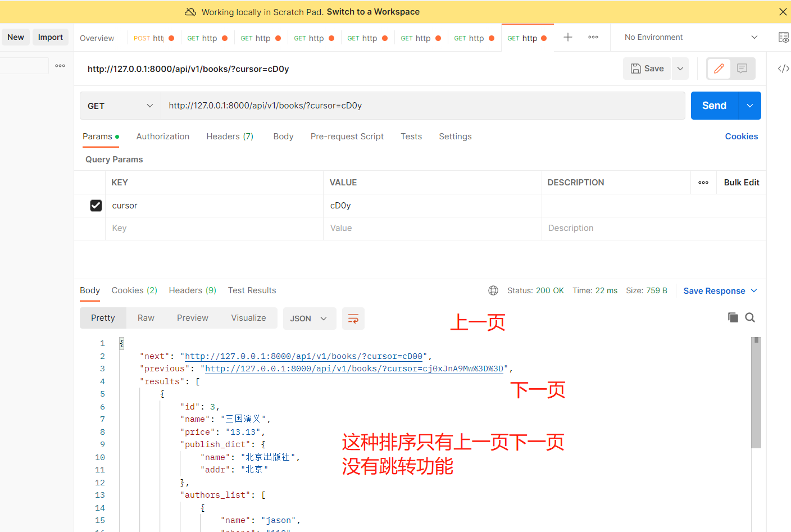
Task: Click the Status 200 OK text
Action: [x=535, y=290]
